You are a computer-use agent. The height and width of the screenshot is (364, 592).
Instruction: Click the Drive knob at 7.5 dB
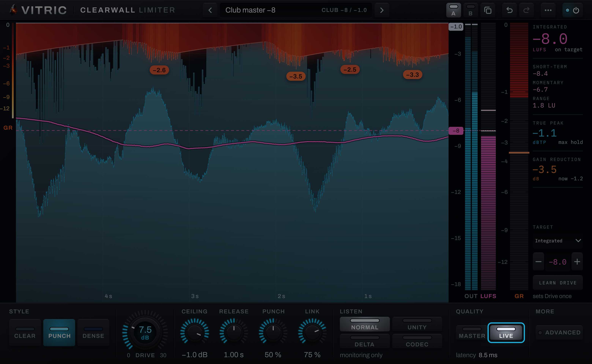[145, 333]
